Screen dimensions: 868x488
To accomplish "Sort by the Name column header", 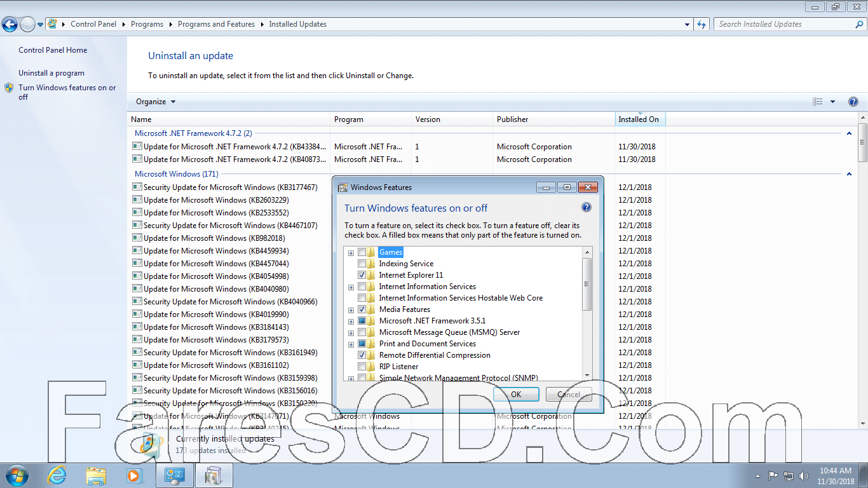I will point(229,119).
